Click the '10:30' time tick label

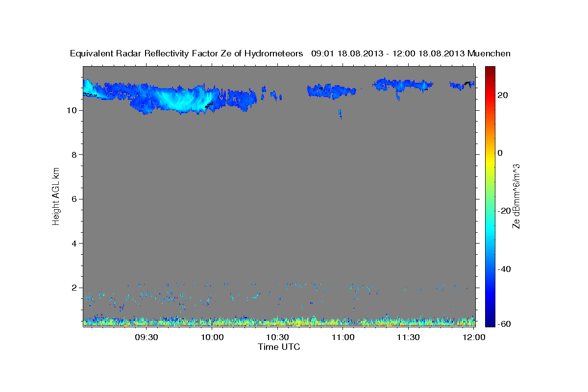(x=277, y=337)
